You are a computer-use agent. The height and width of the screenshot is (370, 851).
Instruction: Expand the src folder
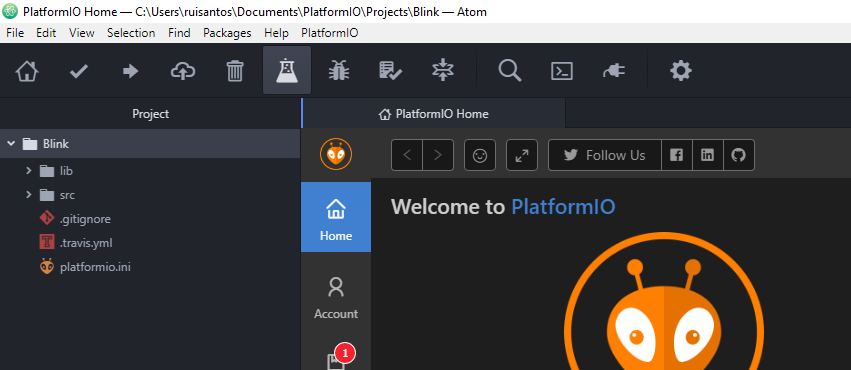[x=29, y=195]
